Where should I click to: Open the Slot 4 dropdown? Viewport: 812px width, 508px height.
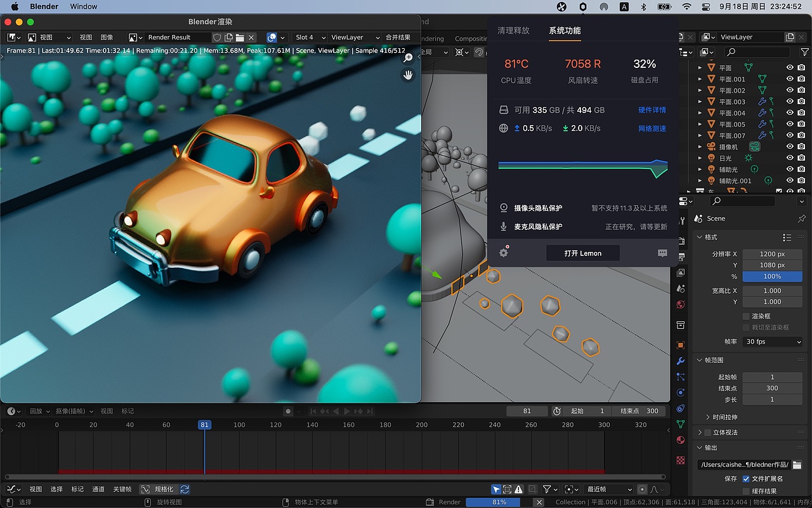[310, 37]
